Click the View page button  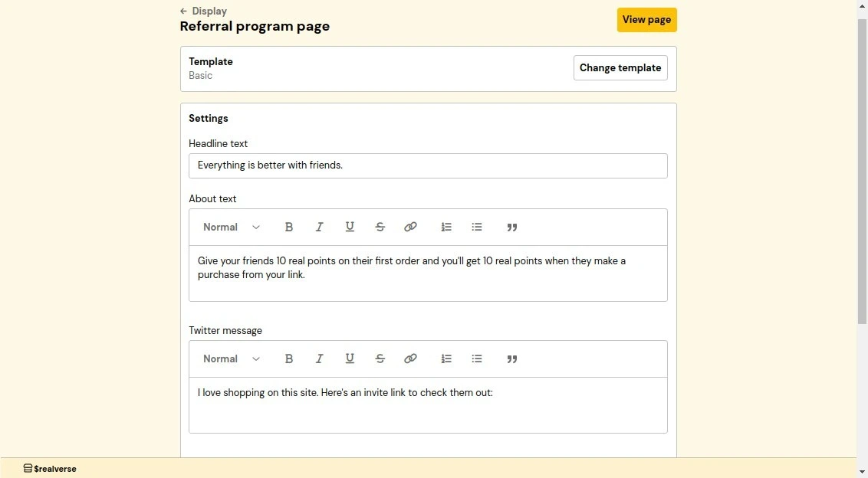[x=646, y=20]
